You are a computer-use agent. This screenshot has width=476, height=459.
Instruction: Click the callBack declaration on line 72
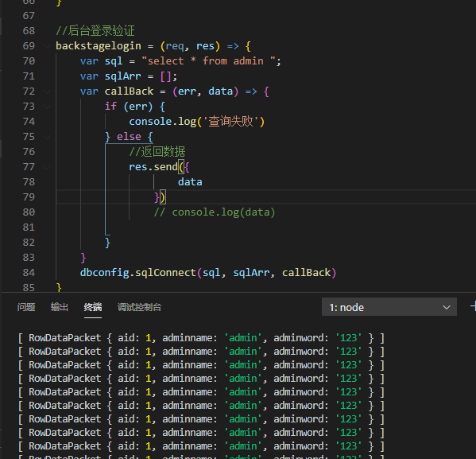click(x=129, y=91)
